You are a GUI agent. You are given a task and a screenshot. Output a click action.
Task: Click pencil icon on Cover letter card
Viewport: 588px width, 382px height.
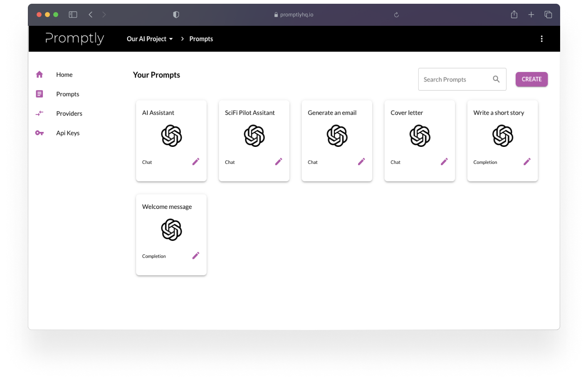(444, 161)
